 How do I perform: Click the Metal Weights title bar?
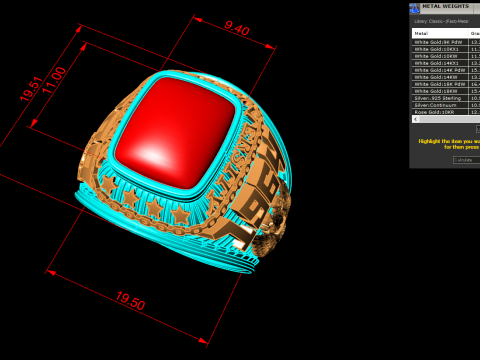pyautogui.click(x=445, y=8)
